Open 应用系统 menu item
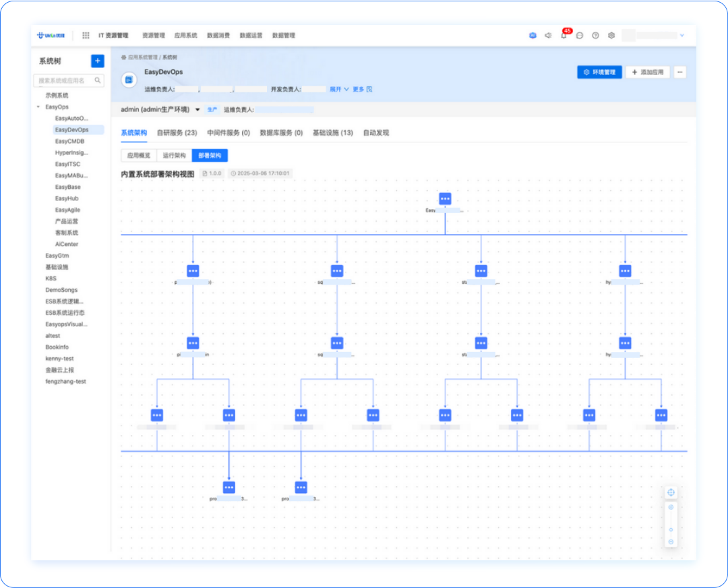 coord(186,35)
